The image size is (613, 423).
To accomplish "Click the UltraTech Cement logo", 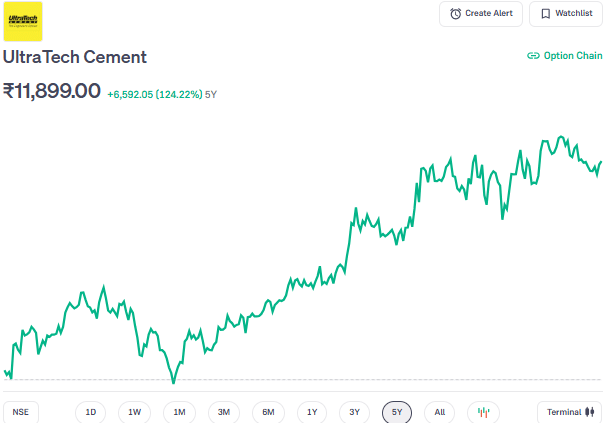I will click(24, 21).
